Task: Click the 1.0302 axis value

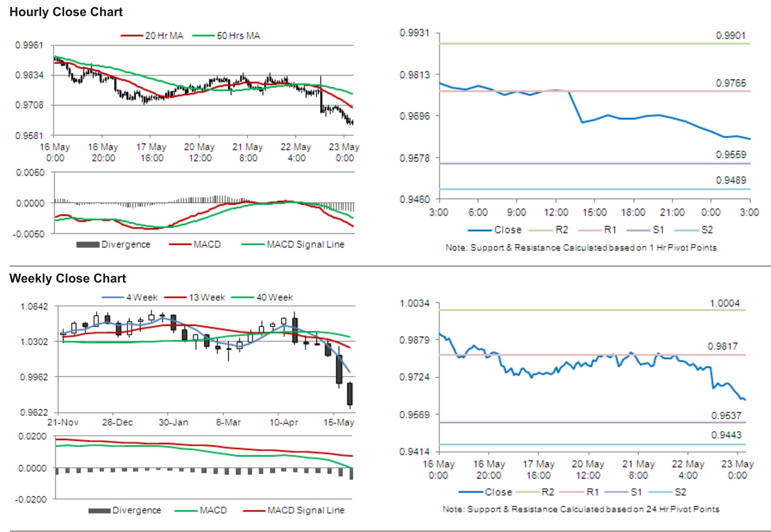Action: [34, 342]
